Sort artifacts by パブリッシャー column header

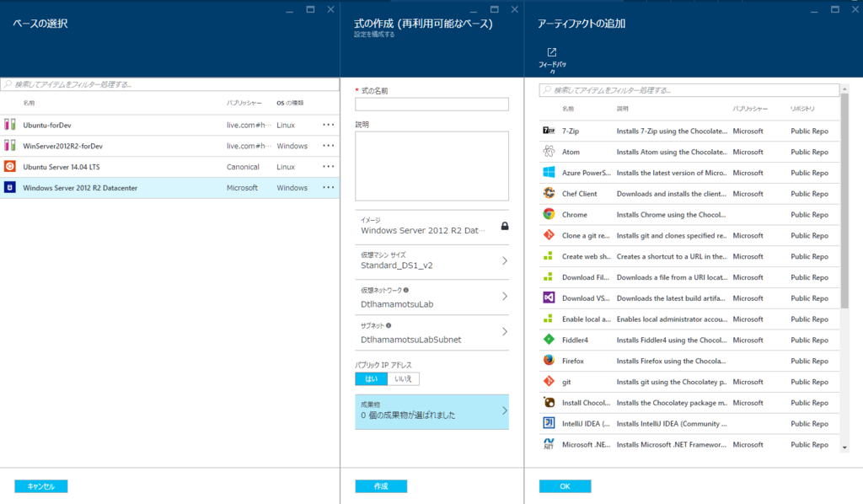[749, 109]
